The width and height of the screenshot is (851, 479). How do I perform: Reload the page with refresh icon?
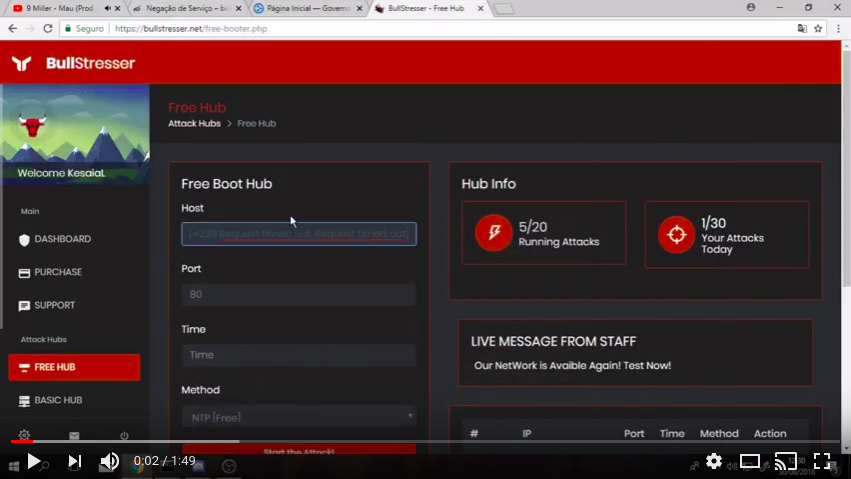click(x=48, y=28)
